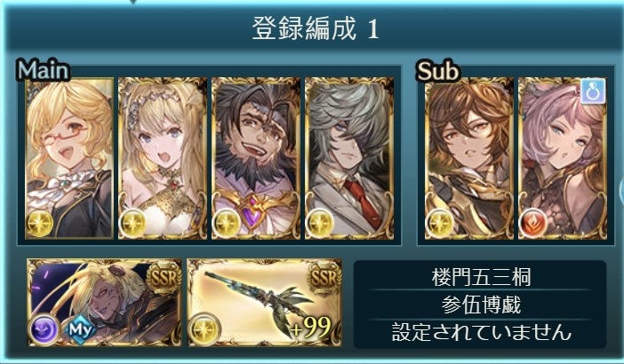
Task: Click light element icon on glasses character
Action: point(40,224)
